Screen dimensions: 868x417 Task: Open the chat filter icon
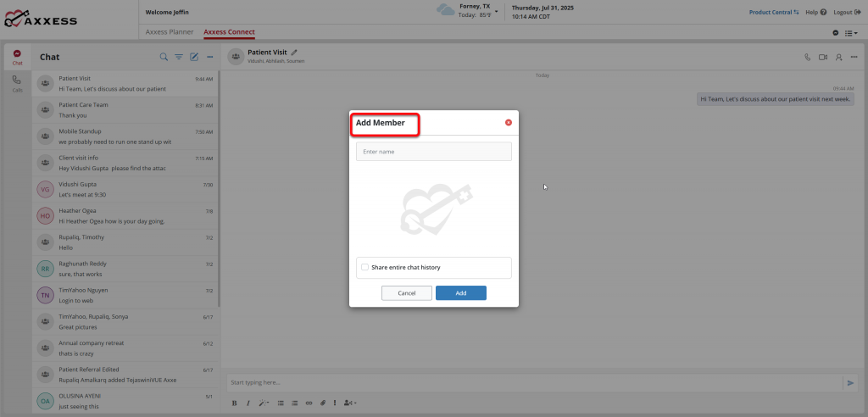[179, 57]
